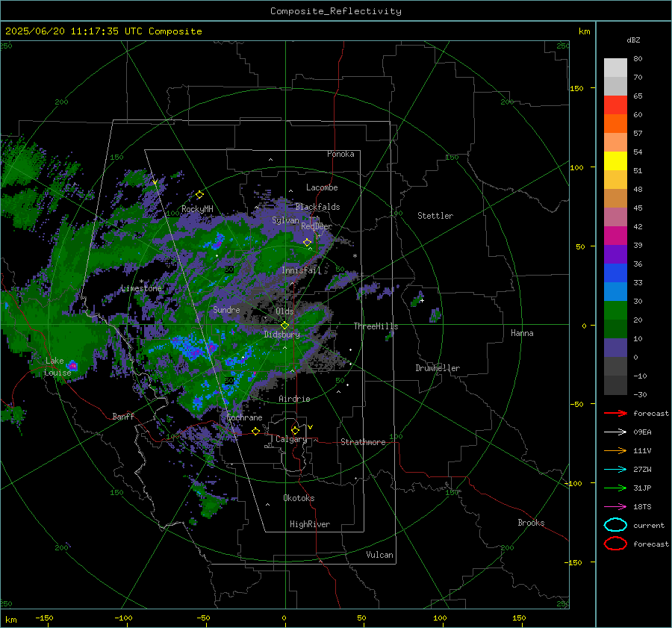Click yellow diamond marker below Cochrane
The image size is (672, 628).
256,431
